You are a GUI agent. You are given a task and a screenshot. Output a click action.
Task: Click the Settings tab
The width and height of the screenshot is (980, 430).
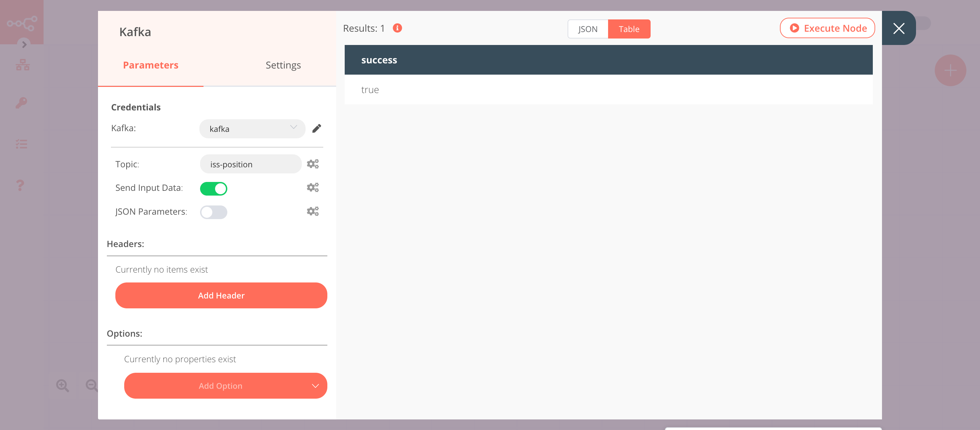(x=282, y=64)
